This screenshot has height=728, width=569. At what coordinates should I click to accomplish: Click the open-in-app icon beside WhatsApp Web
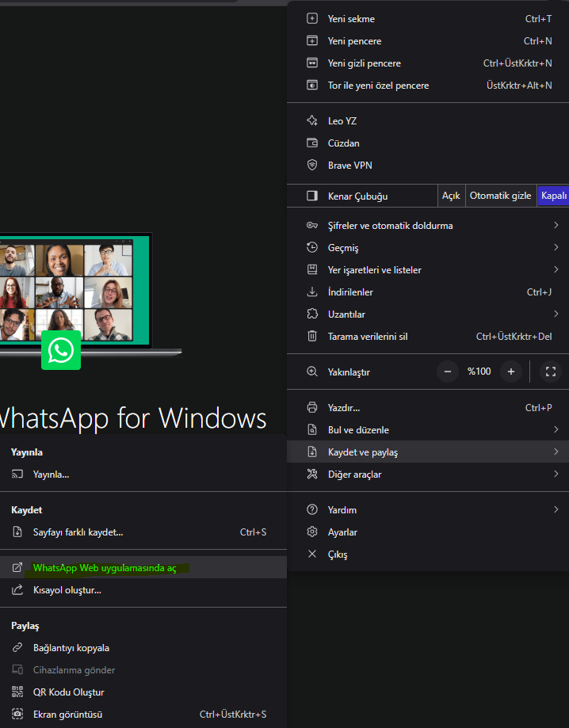tap(17, 567)
